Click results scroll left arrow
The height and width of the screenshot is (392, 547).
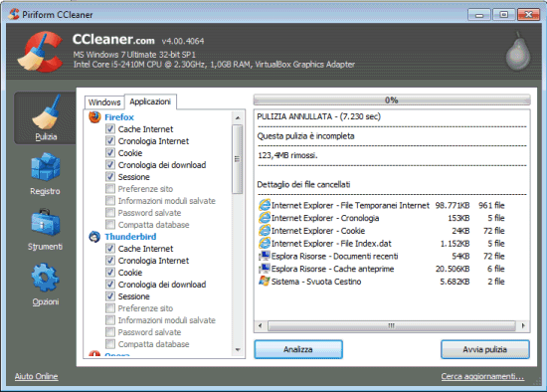260,325
